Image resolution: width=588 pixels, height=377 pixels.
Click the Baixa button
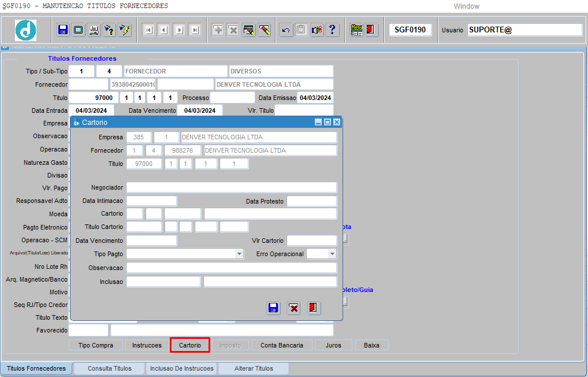pos(371,345)
